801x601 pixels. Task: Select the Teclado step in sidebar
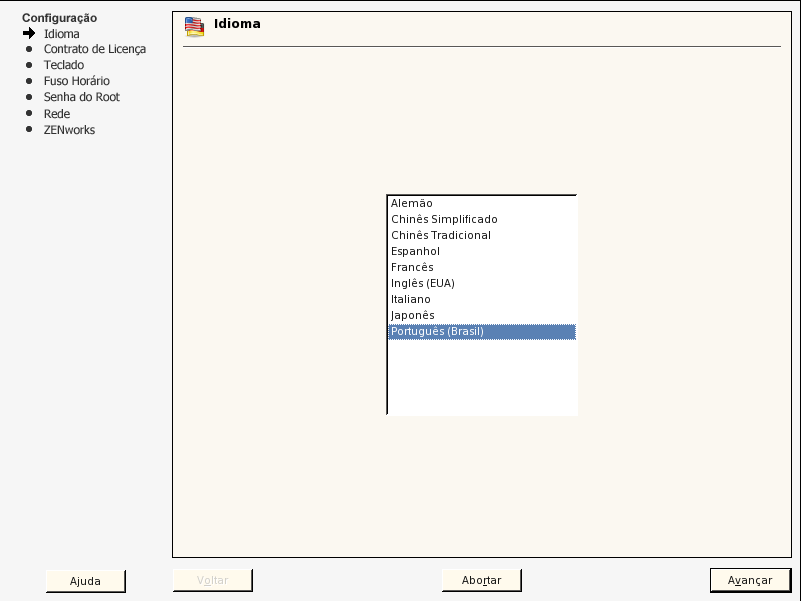click(x=64, y=65)
